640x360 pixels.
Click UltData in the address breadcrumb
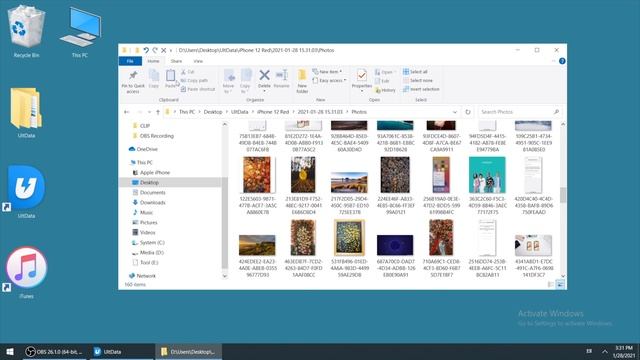(x=239, y=112)
